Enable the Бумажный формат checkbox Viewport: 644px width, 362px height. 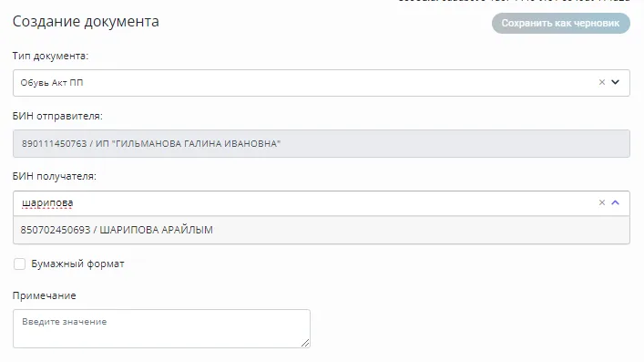click(x=19, y=264)
